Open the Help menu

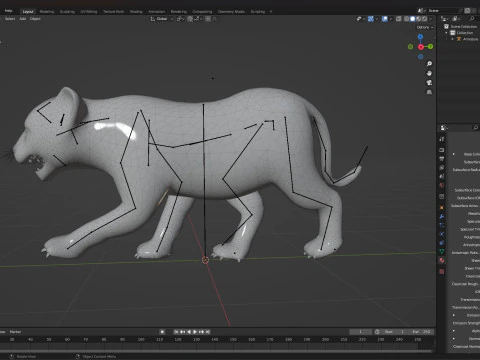coord(8,11)
